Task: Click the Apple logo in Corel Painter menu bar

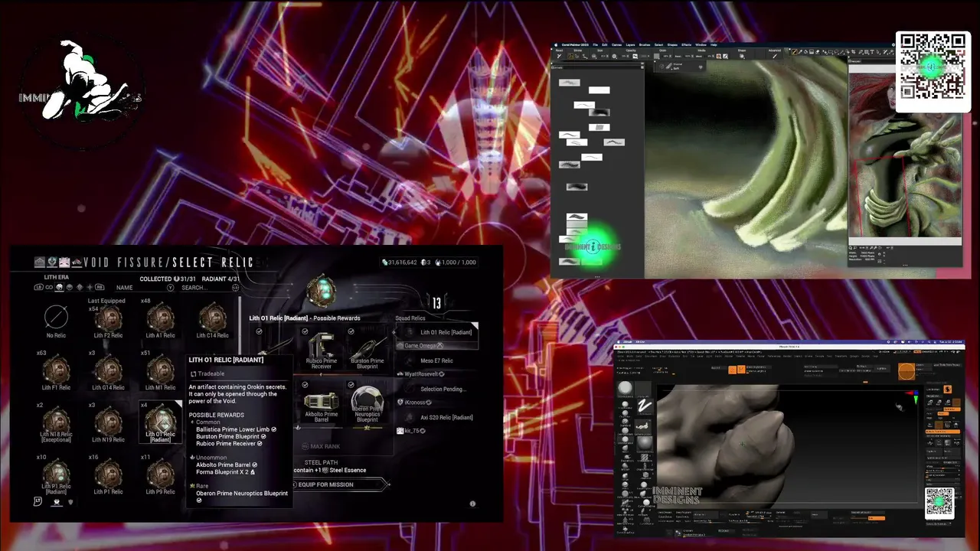Action: coord(556,45)
